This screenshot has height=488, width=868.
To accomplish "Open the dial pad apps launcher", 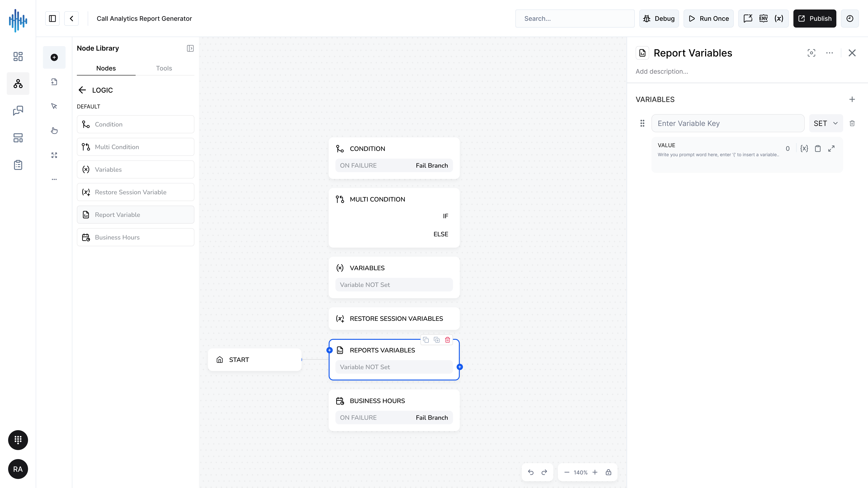I will click(x=18, y=440).
